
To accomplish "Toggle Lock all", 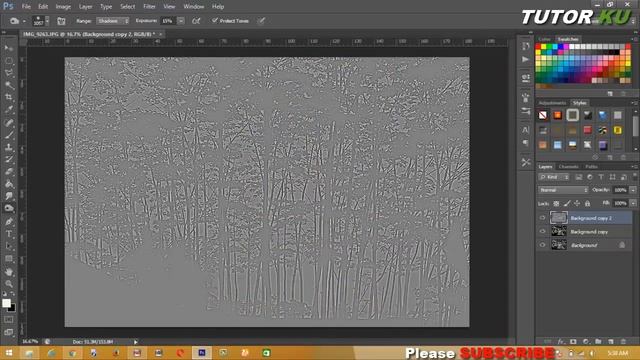I will point(587,203).
